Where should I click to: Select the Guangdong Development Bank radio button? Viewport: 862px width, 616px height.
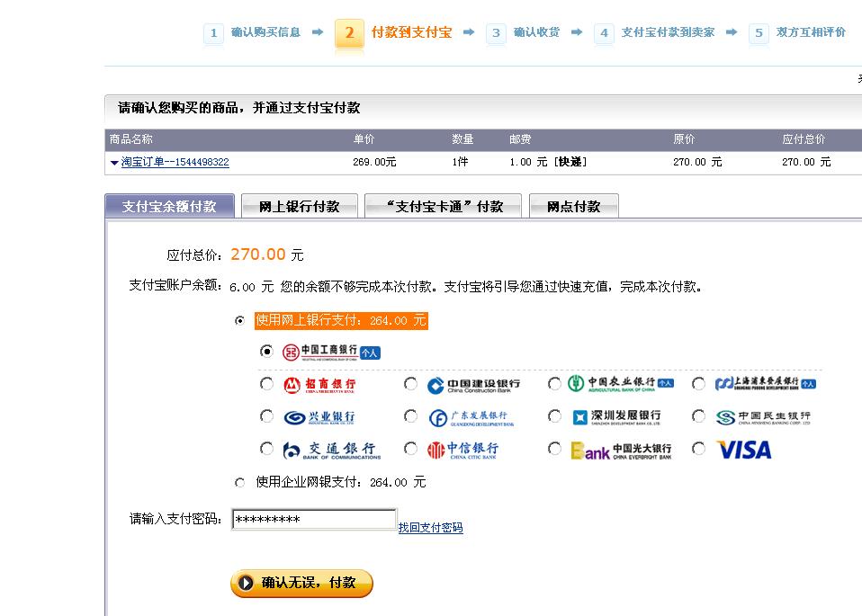410,416
